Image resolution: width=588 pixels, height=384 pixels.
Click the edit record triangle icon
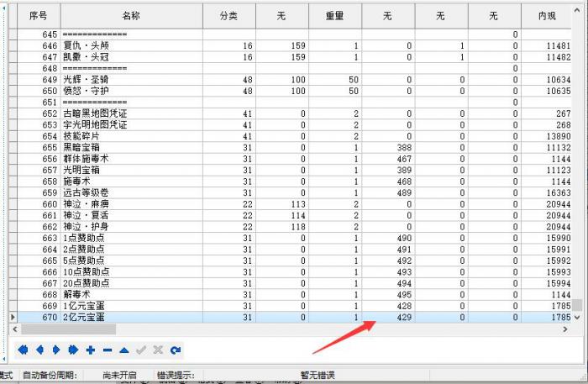[x=124, y=350]
